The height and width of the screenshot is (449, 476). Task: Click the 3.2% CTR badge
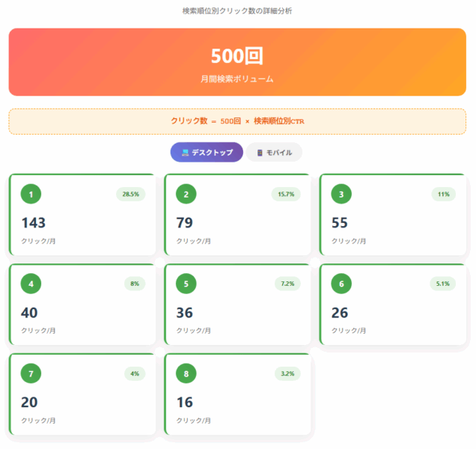pos(286,373)
